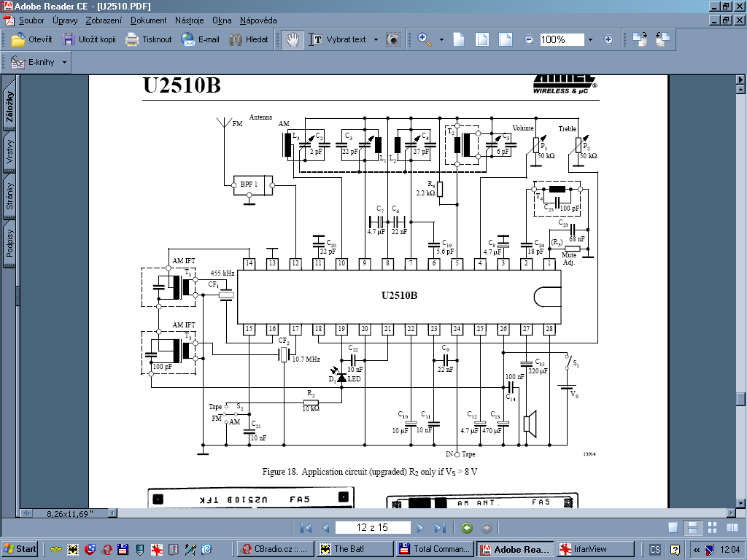Activate the Vybrat text selection tool
This screenshot has width=747, height=560.
click(x=337, y=39)
